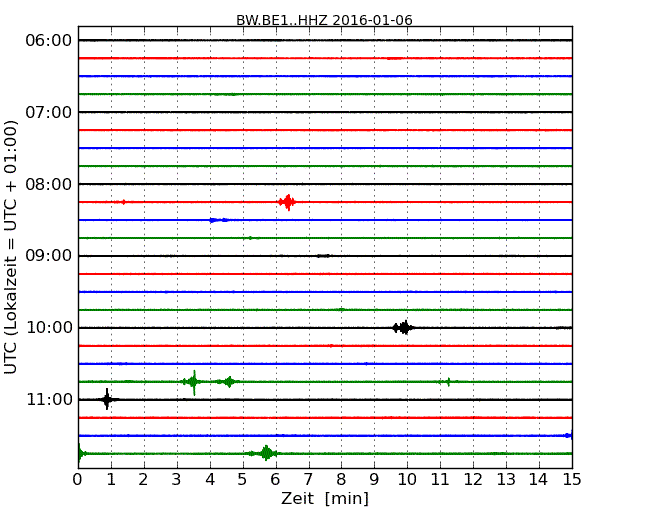Click x-axis tick label 12
650x520 pixels.
pos(473,479)
